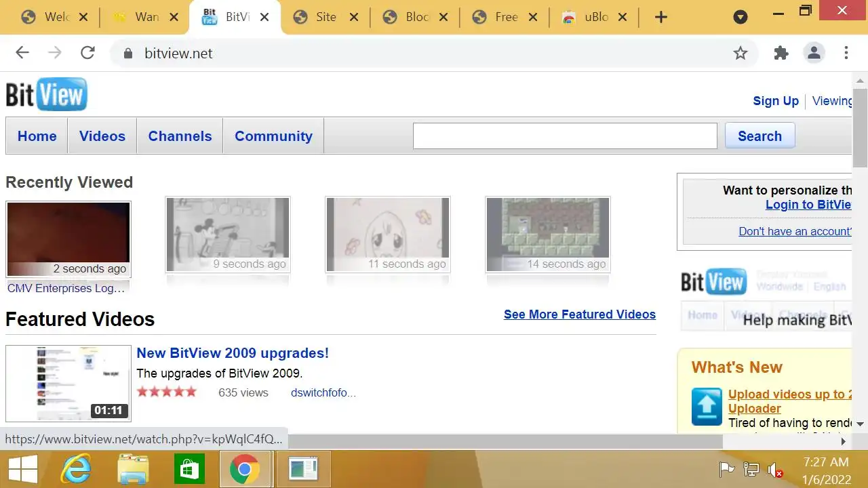
Task: Open the thumbnail viewed 2 seconds ago
Action: 68,239
